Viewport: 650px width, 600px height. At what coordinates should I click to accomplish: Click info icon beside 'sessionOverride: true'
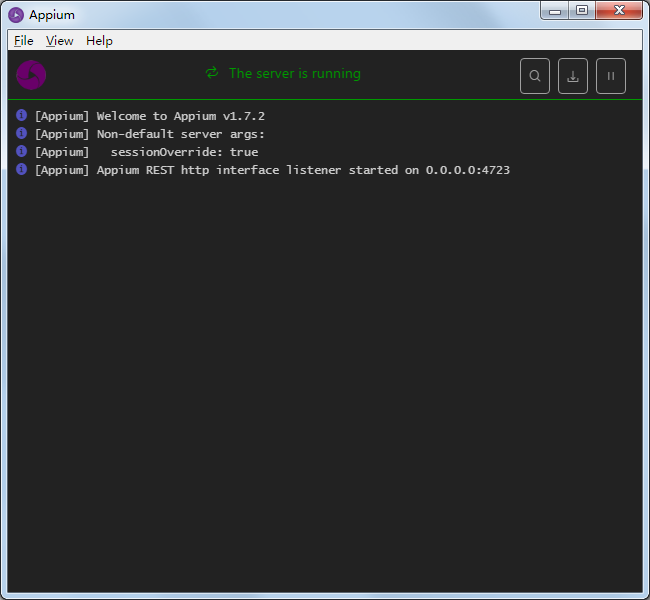tap(22, 151)
